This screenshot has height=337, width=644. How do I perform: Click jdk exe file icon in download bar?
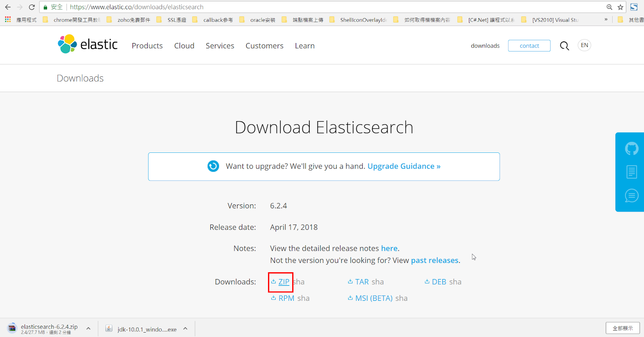(x=109, y=329)
